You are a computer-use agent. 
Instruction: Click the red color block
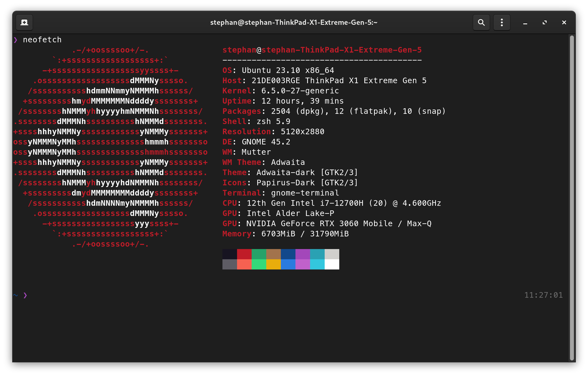point(244,254)
